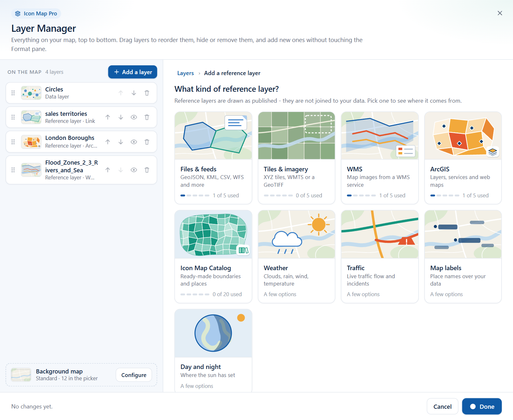Close the Layer Manager dialog
Viewport: 513px width, 420px height.
[500, 13]
